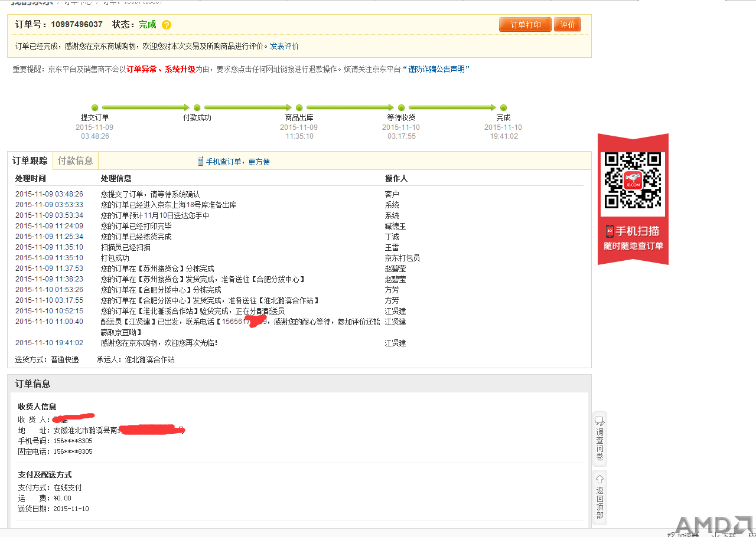Click operator name 京东打包员

click(x=402, y=258)
